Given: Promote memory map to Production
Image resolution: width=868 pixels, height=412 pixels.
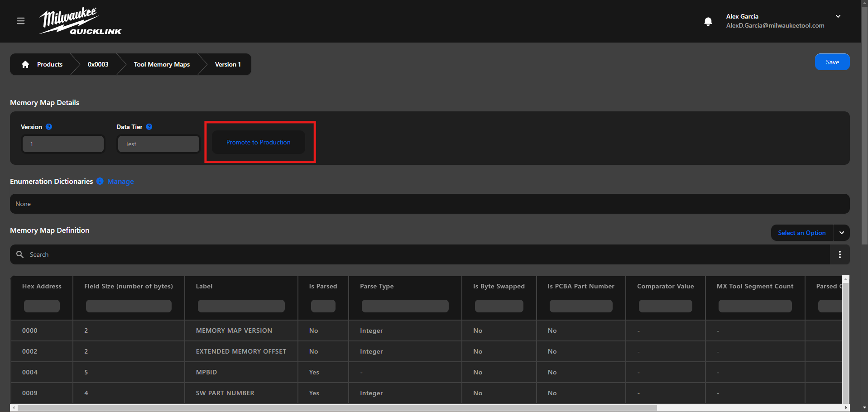Looking at the screenshot, I should [x=259, y=142].
